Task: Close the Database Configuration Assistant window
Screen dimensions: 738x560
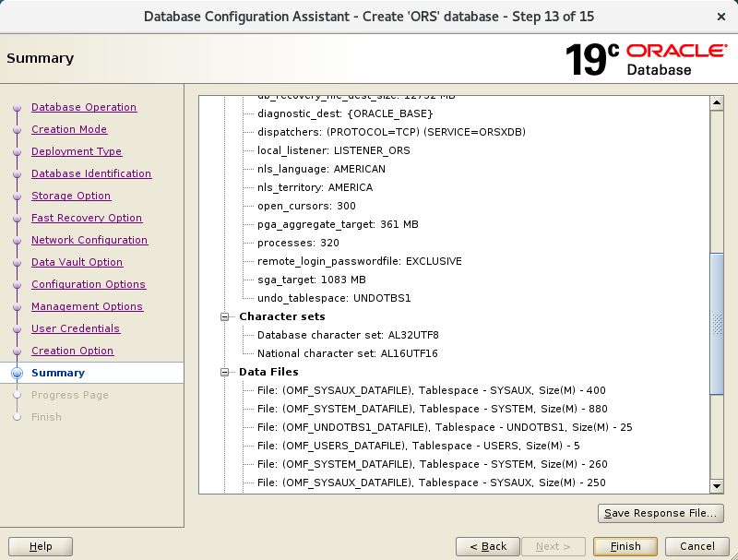Action: (x=720, y=17)
